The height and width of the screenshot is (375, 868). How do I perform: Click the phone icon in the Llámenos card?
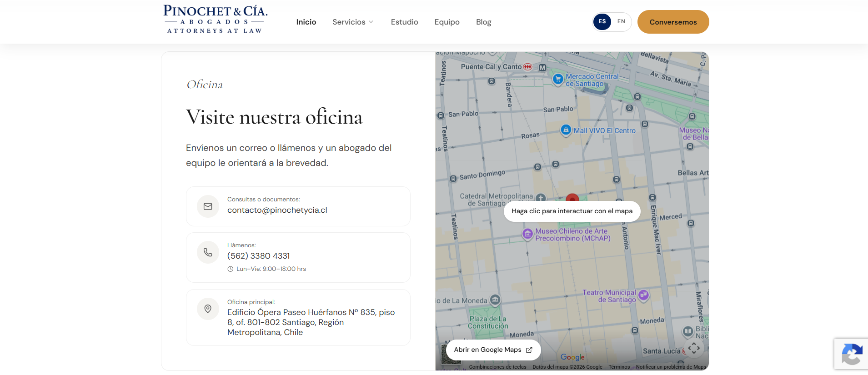[x=208, y=252]
